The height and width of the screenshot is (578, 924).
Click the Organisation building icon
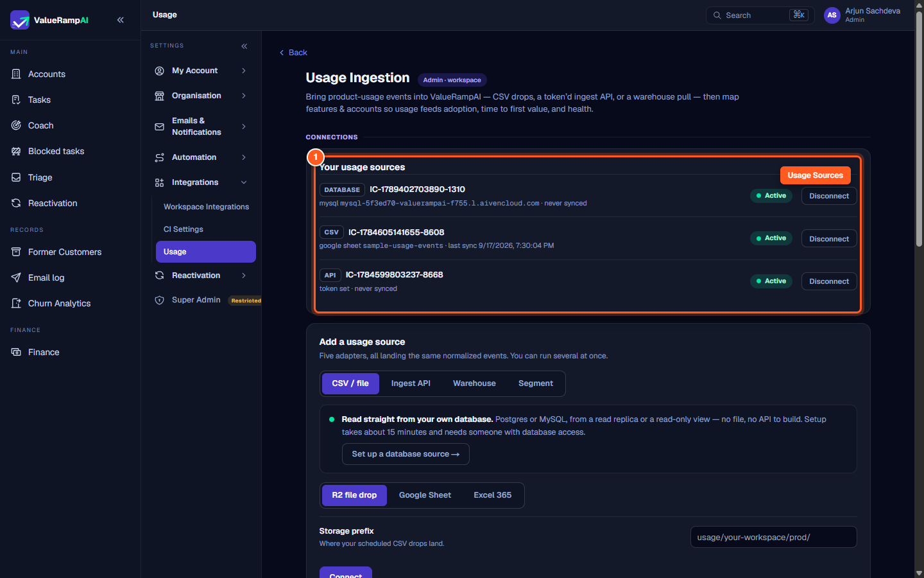[x=159, y=96]
